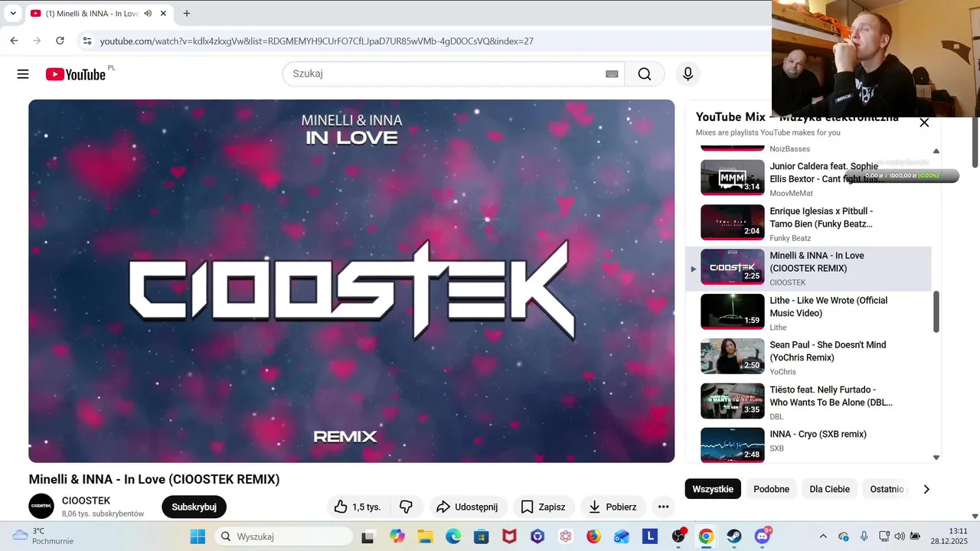
Task: Open the weather widget showing 3°C
Action: [x=43, y=536]
